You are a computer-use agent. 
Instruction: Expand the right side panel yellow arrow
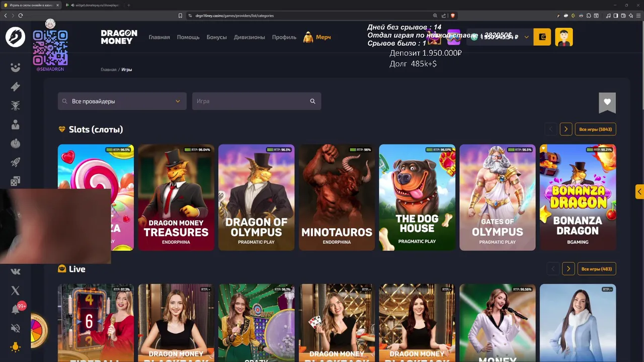pyautogui.click(x=639, y=192)
